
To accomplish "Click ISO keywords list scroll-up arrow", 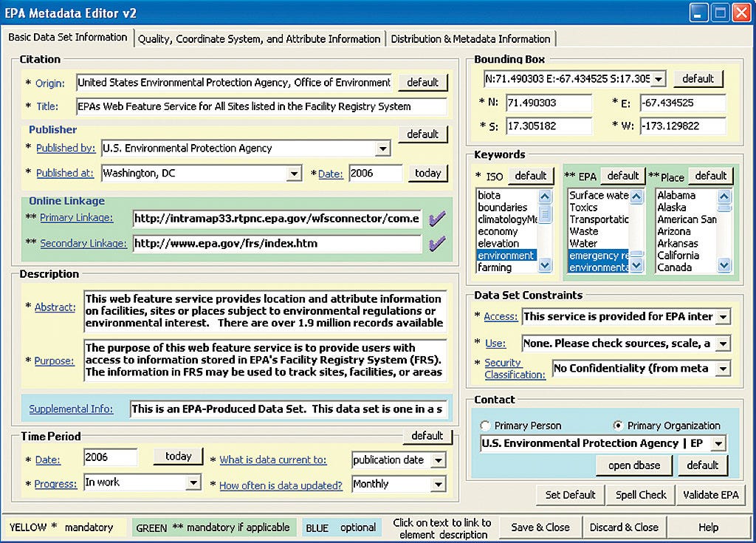I will click(545, 196).
